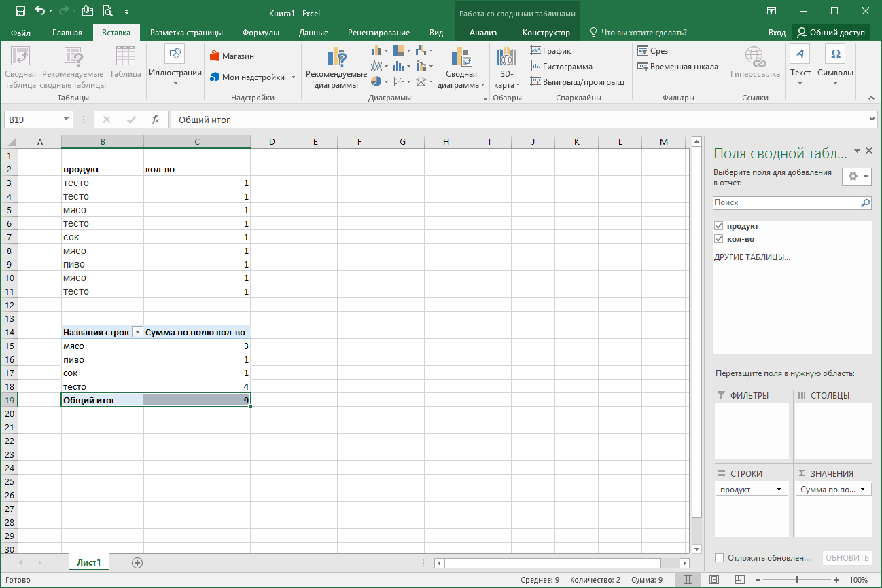The width and height of the screenshot is (882, 588).
Task: Close the PivotTable Fields pane
Action: (x=869, y=151)
